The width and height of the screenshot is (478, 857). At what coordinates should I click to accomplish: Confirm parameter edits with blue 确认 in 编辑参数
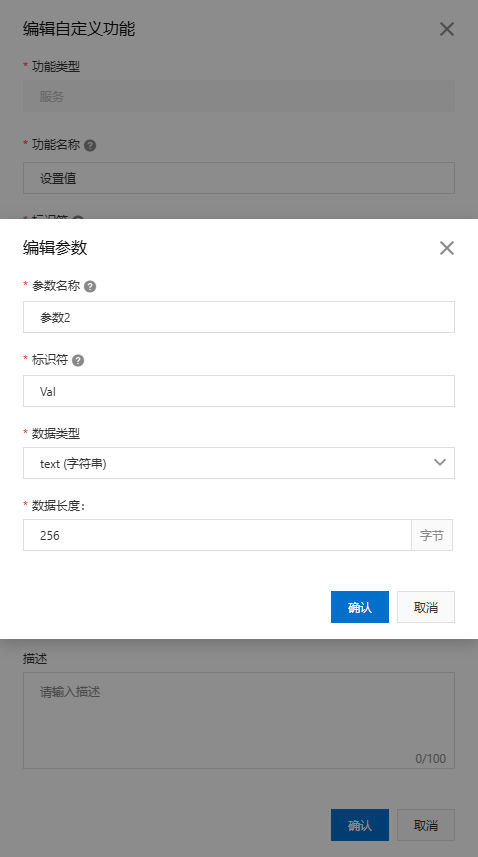(x=360, y=607)
